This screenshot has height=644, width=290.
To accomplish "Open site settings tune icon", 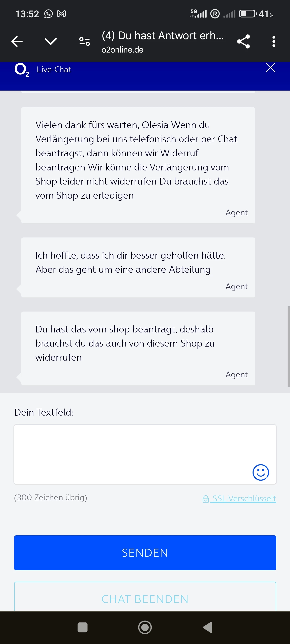I will coord(84,41).
